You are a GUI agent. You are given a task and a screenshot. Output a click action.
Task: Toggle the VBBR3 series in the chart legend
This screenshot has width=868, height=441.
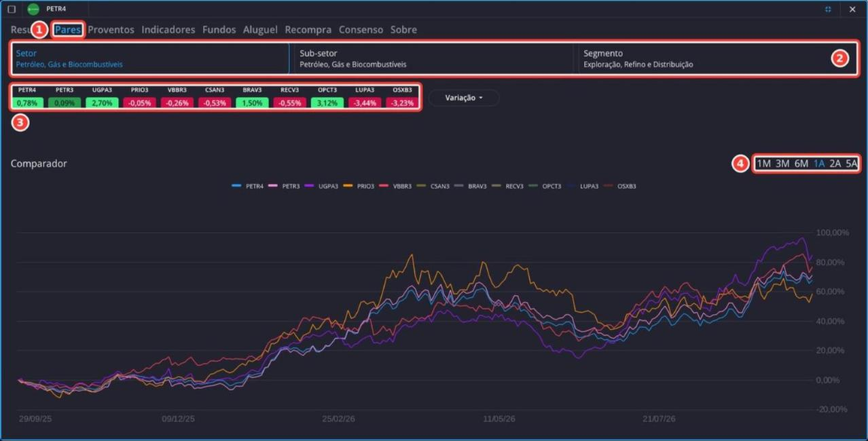click(396, 186)
